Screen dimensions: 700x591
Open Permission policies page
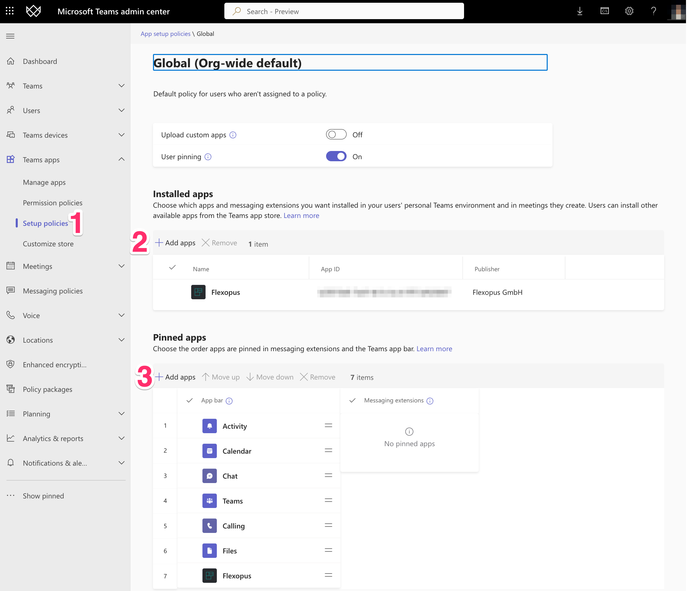[53, 203]
